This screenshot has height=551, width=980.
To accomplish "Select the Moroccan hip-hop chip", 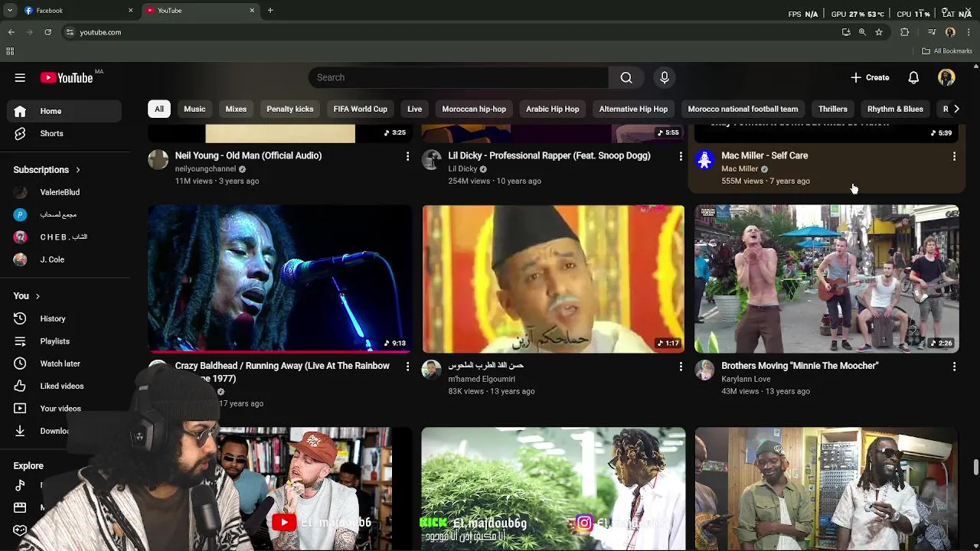I will (474, 109).
